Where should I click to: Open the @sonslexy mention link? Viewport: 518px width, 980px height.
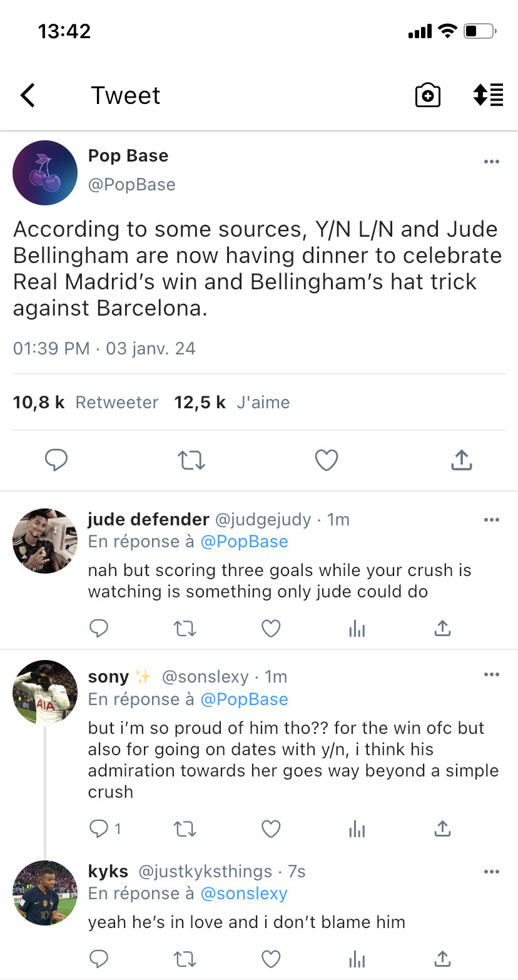pyautogui.click(x=243, y=894)
